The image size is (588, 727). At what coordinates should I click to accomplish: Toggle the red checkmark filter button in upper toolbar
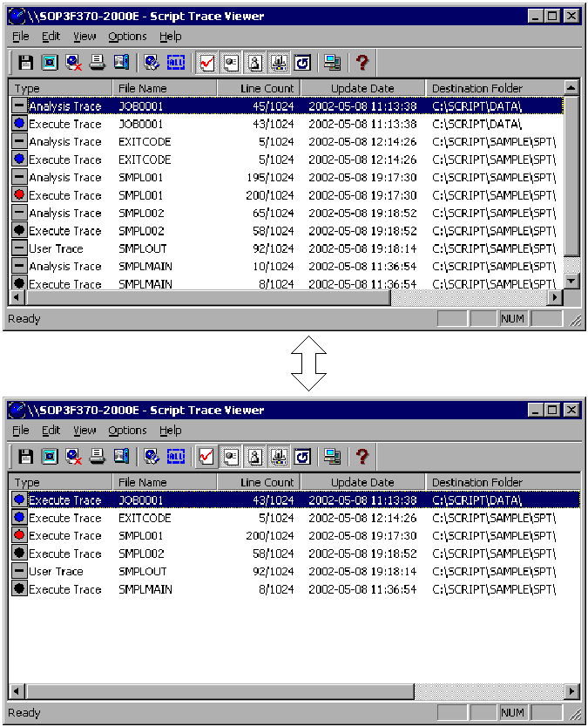(x=207, y=63)
